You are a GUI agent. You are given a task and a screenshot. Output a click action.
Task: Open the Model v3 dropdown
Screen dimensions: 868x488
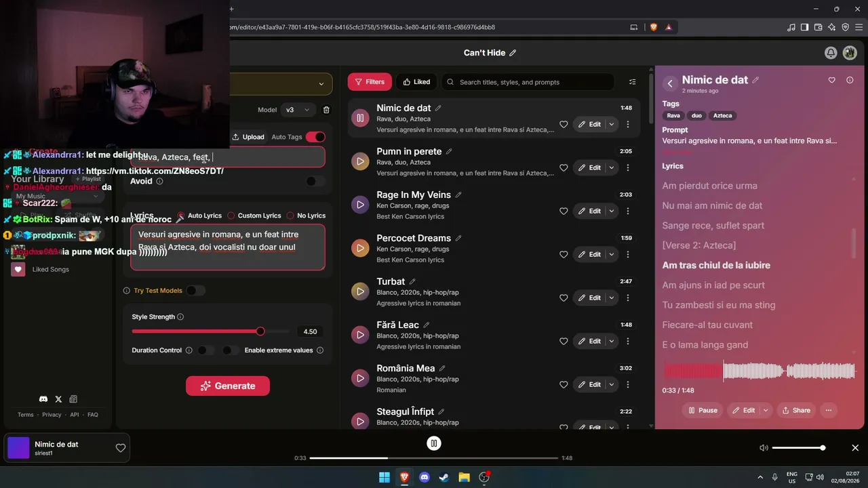(298, 110)
